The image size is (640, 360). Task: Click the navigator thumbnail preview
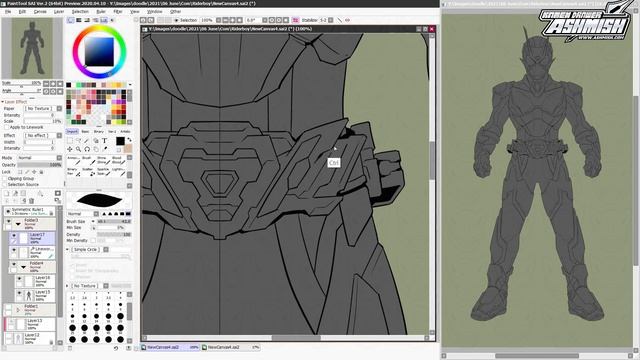(32, 47)
